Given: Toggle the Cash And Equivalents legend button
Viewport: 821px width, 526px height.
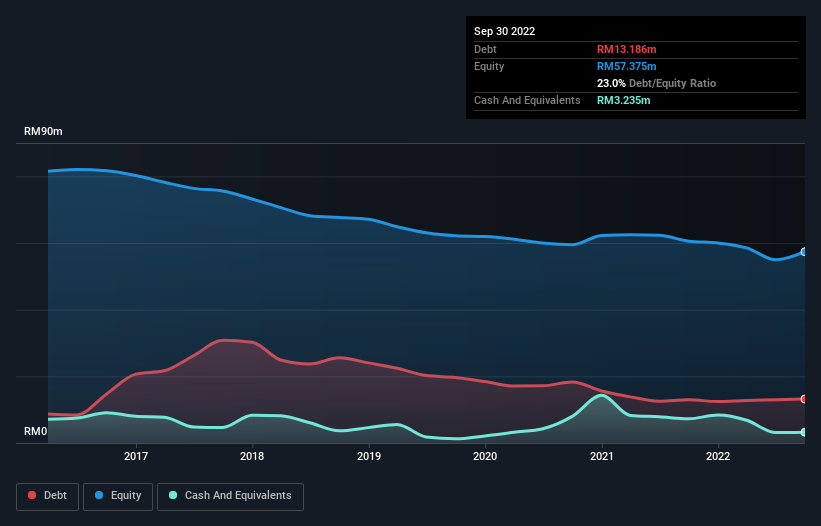Looking at the screenshot, I should [230, 496].
